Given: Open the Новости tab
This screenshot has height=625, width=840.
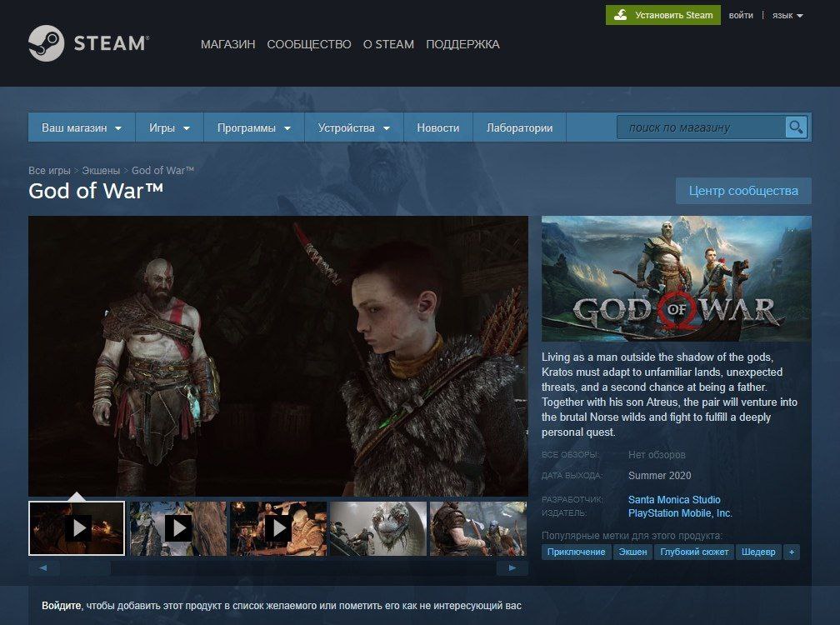Looking at the screenshot, I should pyautogui.click(x=437, y=127).
